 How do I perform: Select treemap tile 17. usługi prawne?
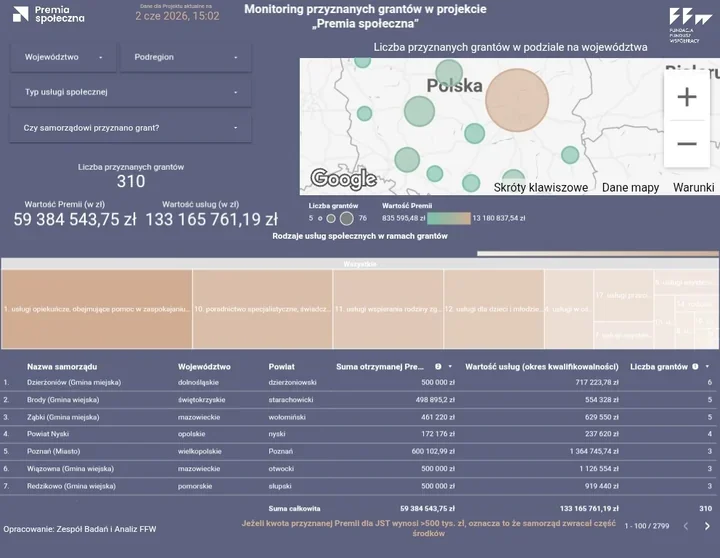tap(624, 295)
